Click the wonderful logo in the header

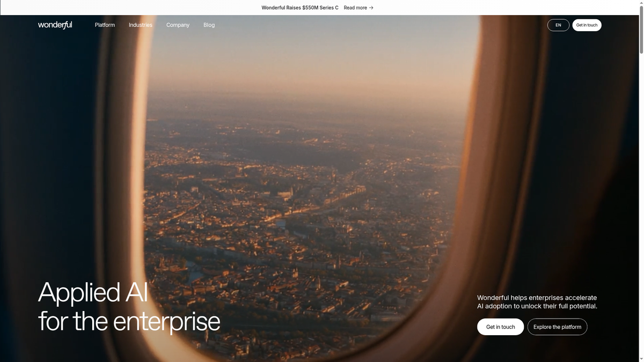(x=55, y=25)
